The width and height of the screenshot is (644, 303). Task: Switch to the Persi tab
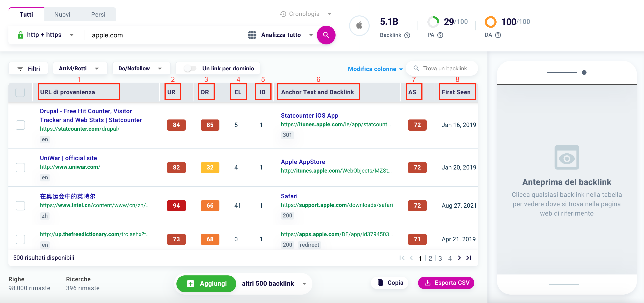(x=98, y=14)
